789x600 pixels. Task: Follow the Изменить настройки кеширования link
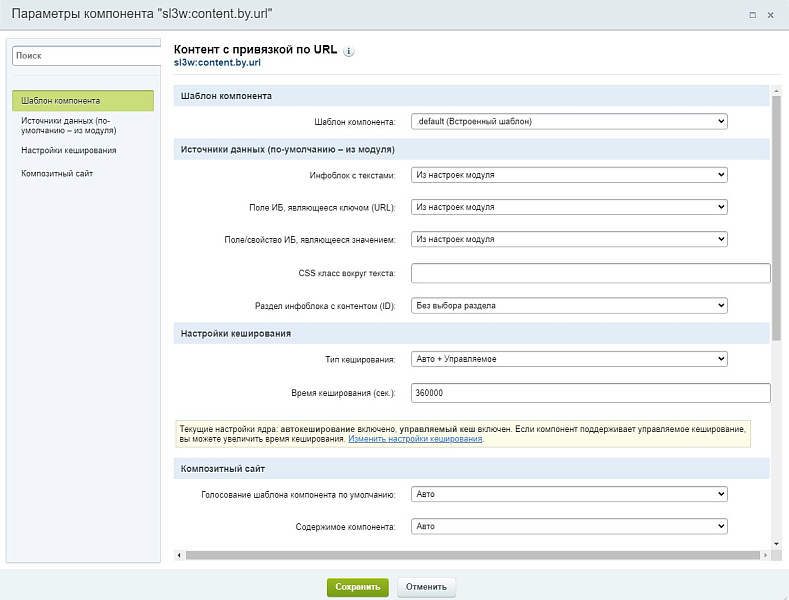click(415, 439)
